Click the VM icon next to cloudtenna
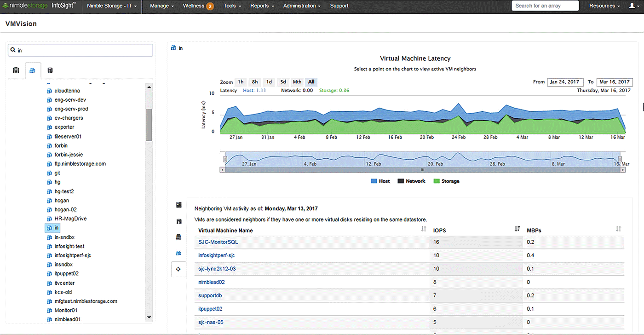Screen dimensions: 644x335 (x=50, y=91)
